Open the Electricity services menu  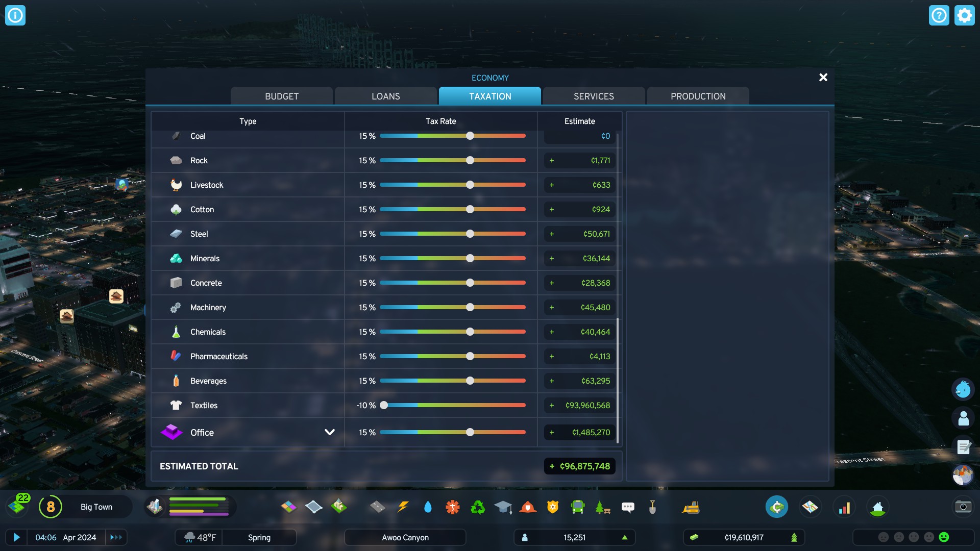click(x=403, y=507)
